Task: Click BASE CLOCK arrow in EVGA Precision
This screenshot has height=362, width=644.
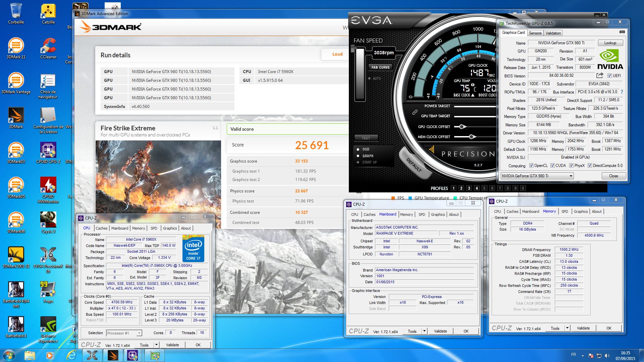Action: click(473, 95)
